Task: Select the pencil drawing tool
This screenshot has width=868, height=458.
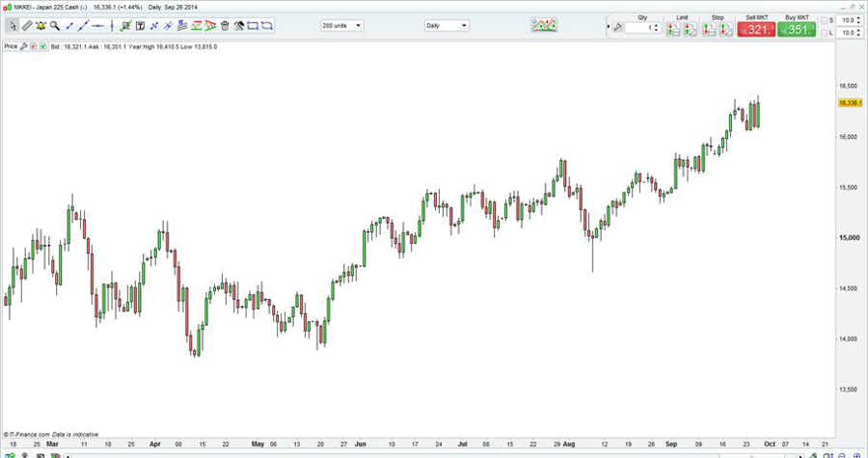Action: [x=27, y=26]
